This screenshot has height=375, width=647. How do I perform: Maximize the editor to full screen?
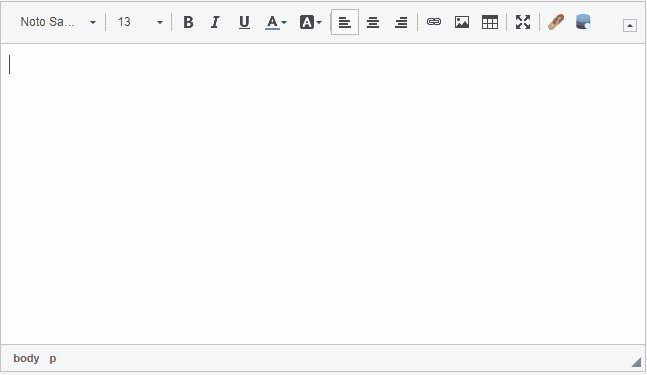click(x=523, y=22)
